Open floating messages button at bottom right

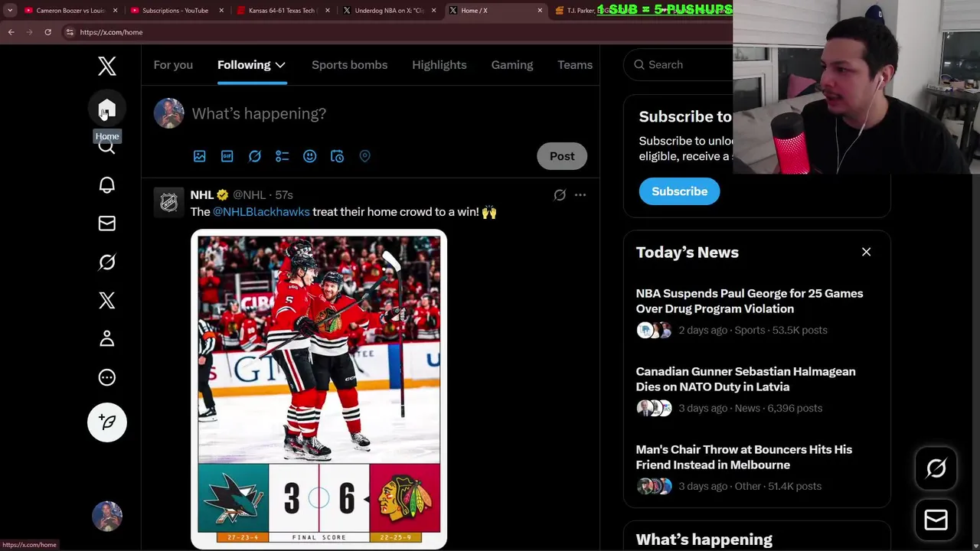coord(936,520)
